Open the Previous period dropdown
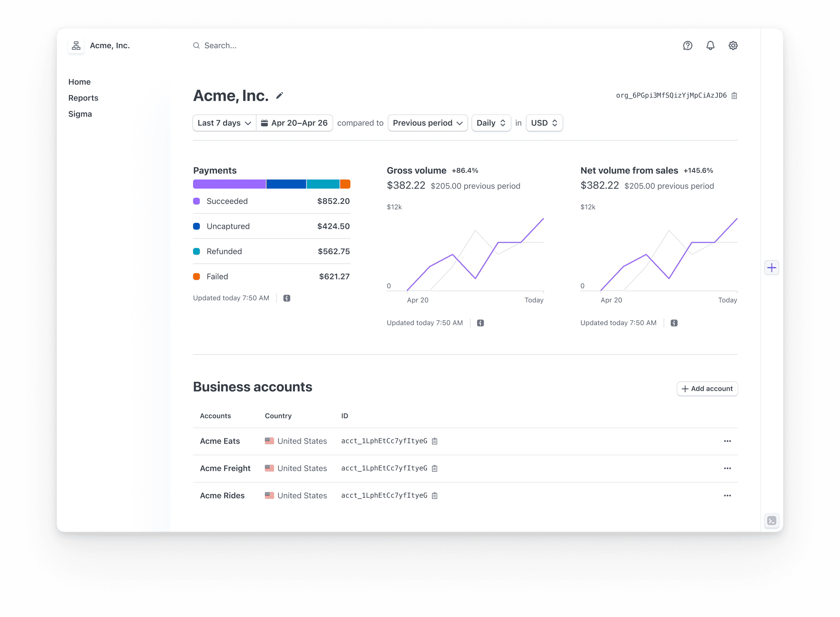The height and width of the screenshot is (617, 840). point(428,123)
